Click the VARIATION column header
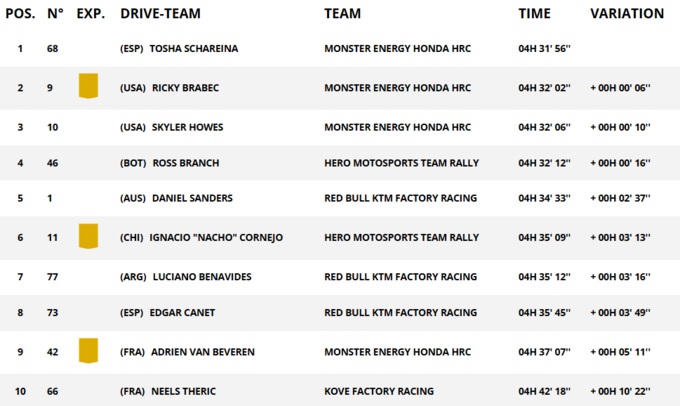680x406 pixels. tap(627, 14)
